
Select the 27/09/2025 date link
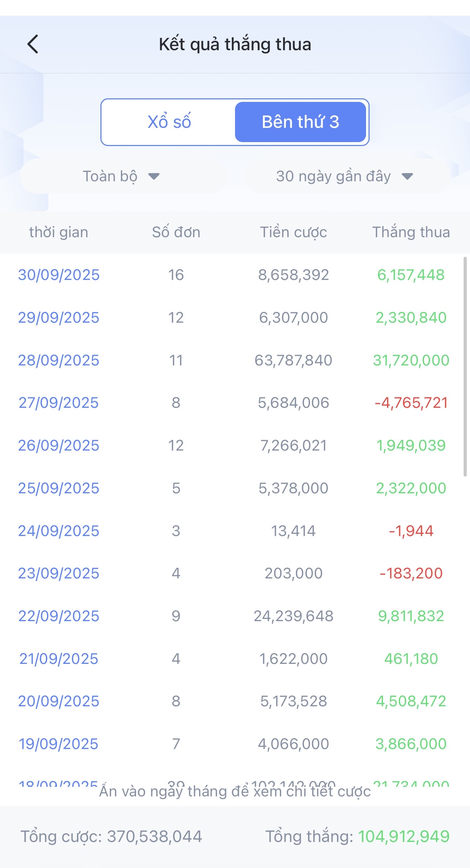pyautogui.click(x=59, y=403)
